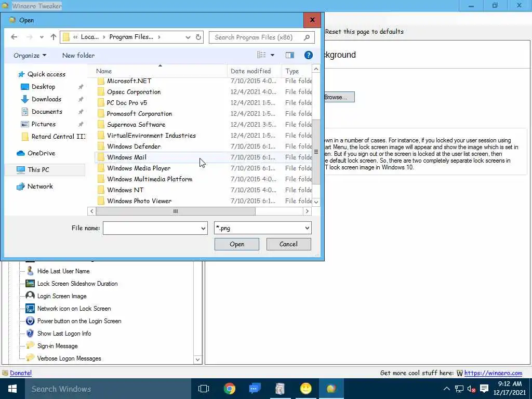Change the view layout icon
This screenshot has height=399, width=532.
pyautogui.click(x=261, y=55)
